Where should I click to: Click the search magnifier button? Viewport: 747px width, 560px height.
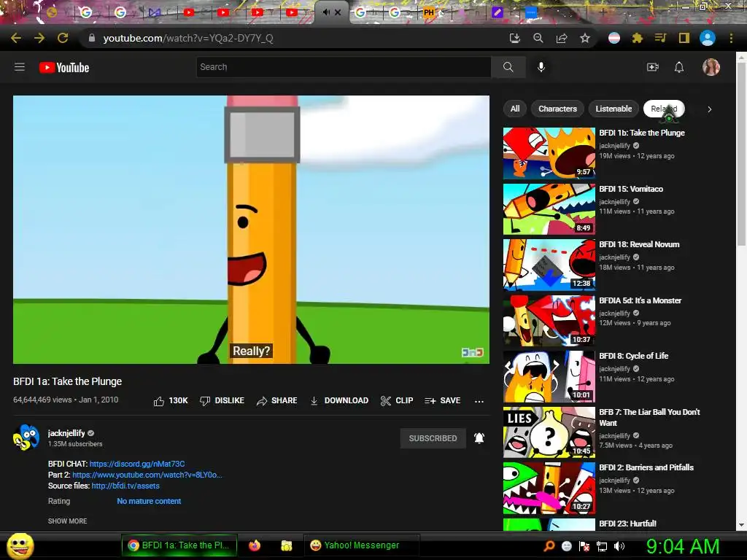coord(508,67)
